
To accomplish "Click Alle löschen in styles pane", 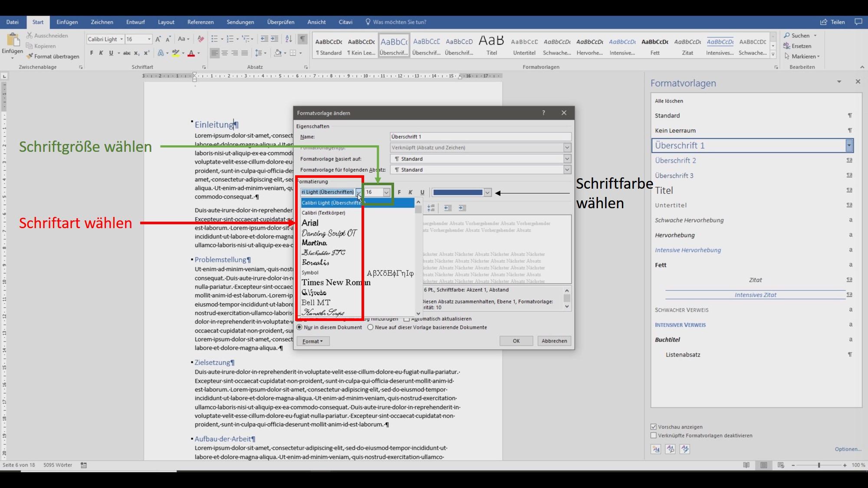I will tap(669, 101).
